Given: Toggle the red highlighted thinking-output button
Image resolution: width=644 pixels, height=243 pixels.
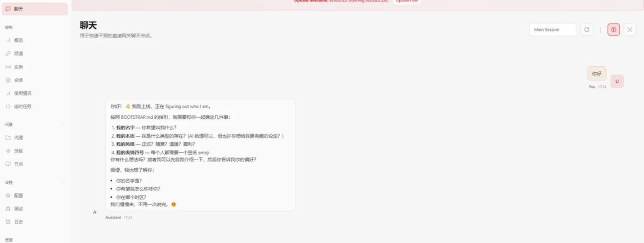Looking at the screenshot, I should [614, 29].
